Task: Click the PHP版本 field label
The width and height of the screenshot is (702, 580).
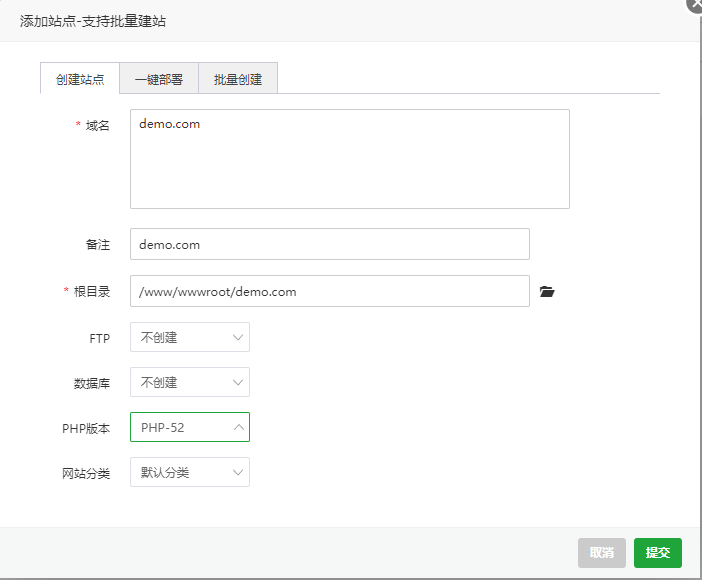Action: coord(86,428)
